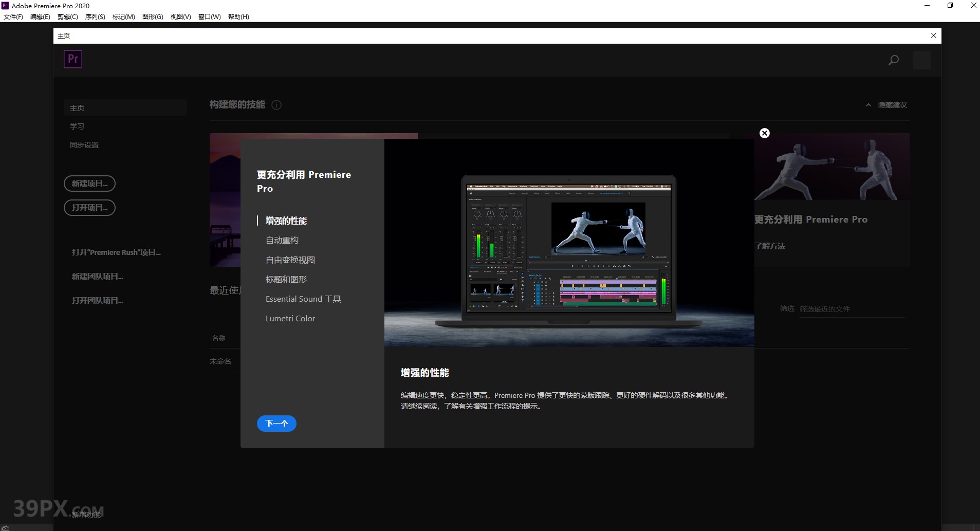
Task: Close the popup with the X circle icon
Action: click(x=765, y=133)
